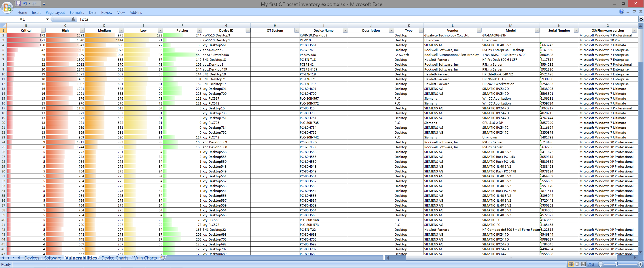Click the horizontal scrollbar right arrow

[x=635, y=258]
